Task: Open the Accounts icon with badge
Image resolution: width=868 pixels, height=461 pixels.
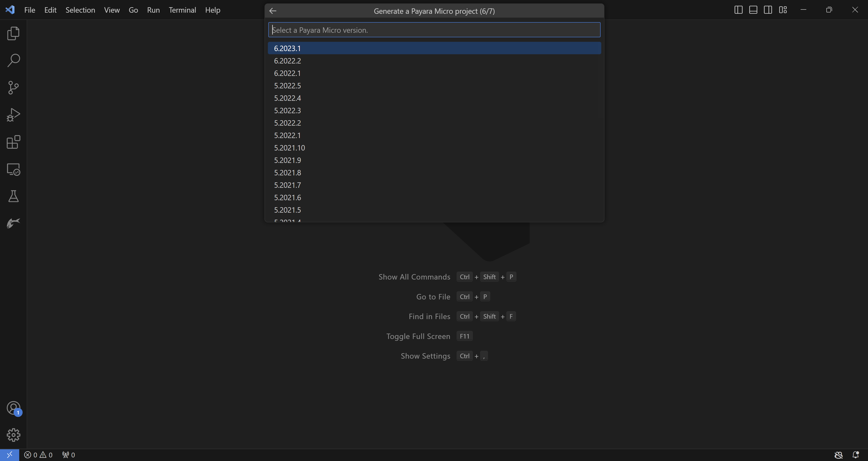Action: click(14, 408)
